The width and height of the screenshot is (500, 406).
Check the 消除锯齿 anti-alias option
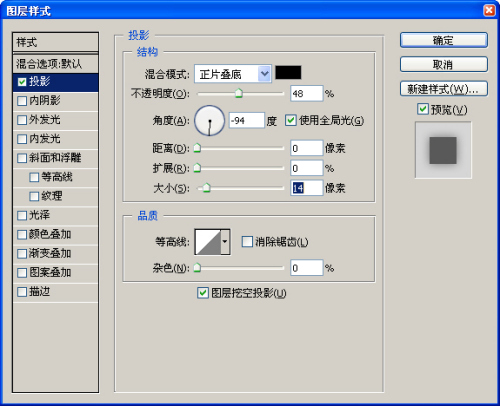point(247,242)
